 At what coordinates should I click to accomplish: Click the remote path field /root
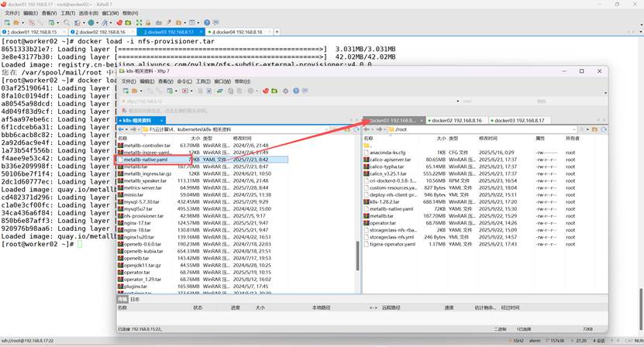pos(483,129)
